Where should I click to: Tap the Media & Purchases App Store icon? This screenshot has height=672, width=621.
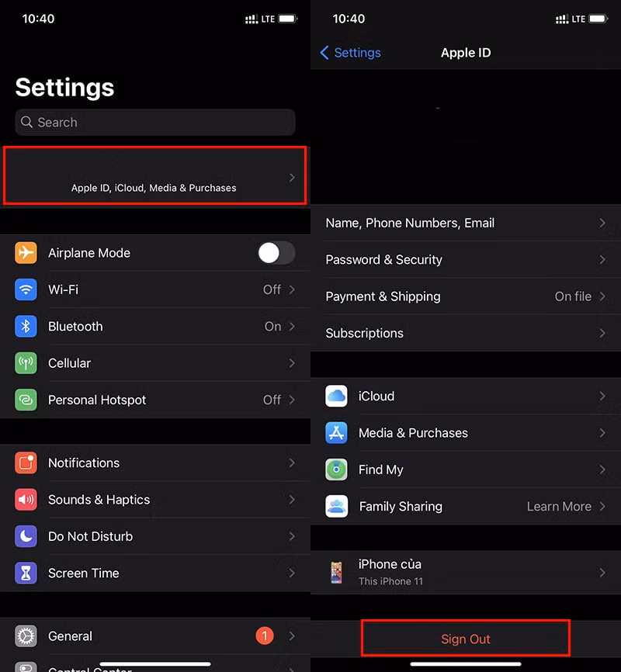point(336,433)
